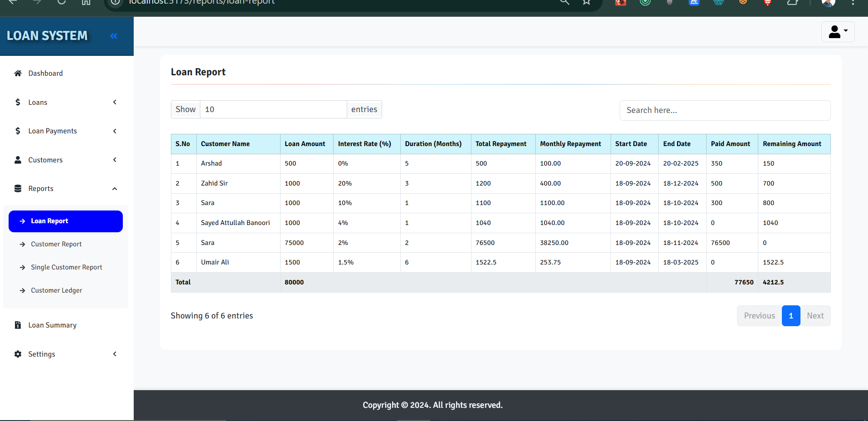Image resolution: width=868 pixels, height=421 pixels.
Task: Collapse sidebar with double-chevron icon
Action: (x=113, y=36)
